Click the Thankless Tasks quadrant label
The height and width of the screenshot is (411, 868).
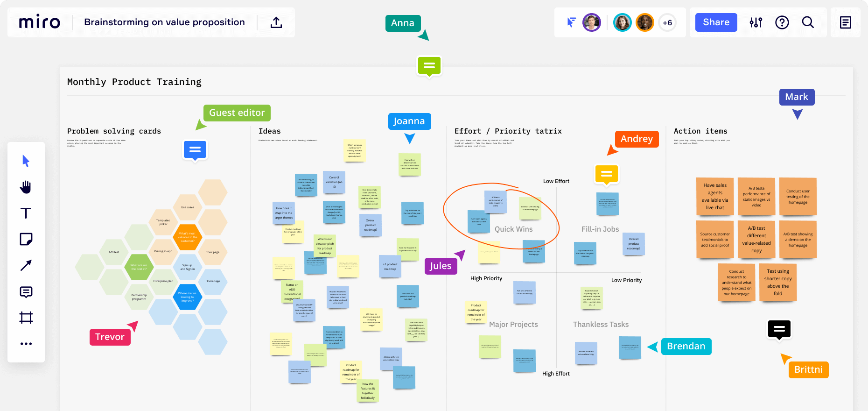tap(601, 325)
